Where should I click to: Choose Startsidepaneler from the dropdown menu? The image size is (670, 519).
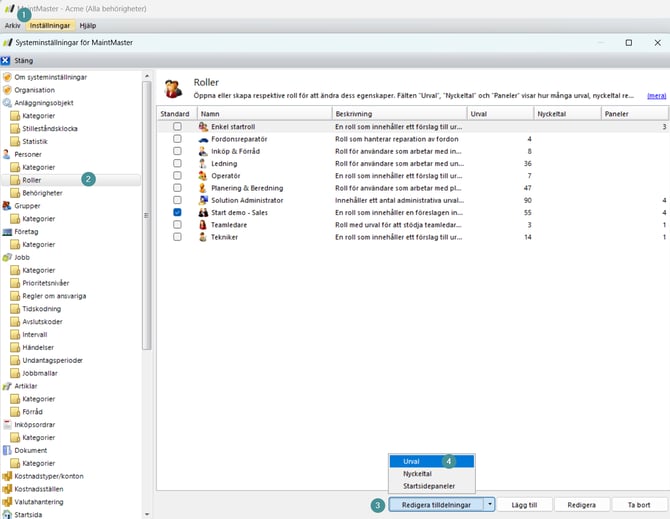click(432, 486)
